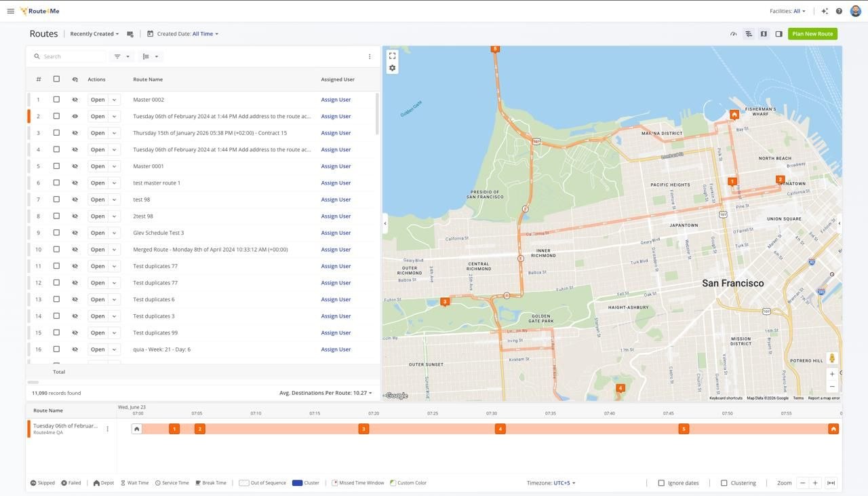Image resolution: width=868 pixels, height=496 pixels.
Task: Select stop 5 marker on the timeline
Action: point(684,429)
